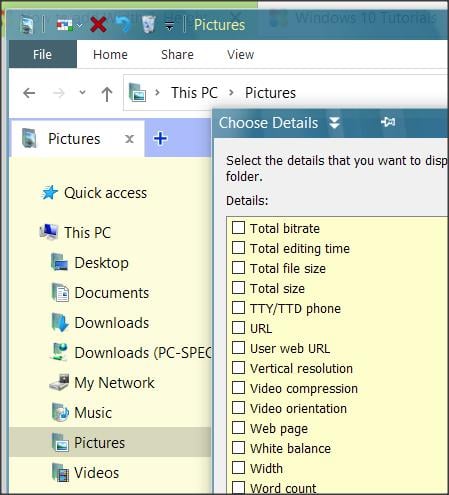The width and height of the screenshot is (449, 495).
Task: Open Quick access in navigation pane
Action: (105, 193)
